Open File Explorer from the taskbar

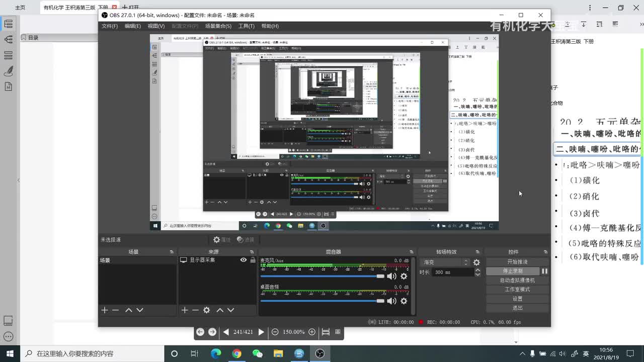click(278, 353)
